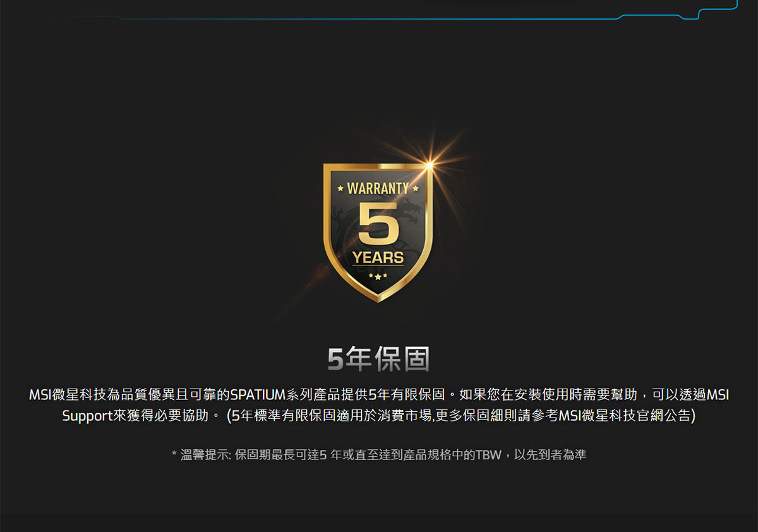Click the paragraph line starting MSI微星科技為品質優異
The width and height of the screenshot is (758, 532).
coord(379,396)
